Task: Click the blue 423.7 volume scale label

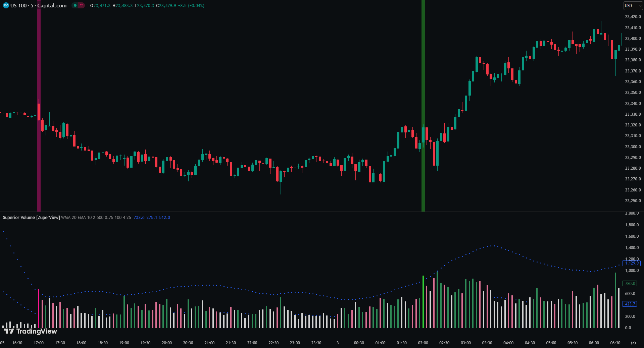Action: [x=630, y=304]
